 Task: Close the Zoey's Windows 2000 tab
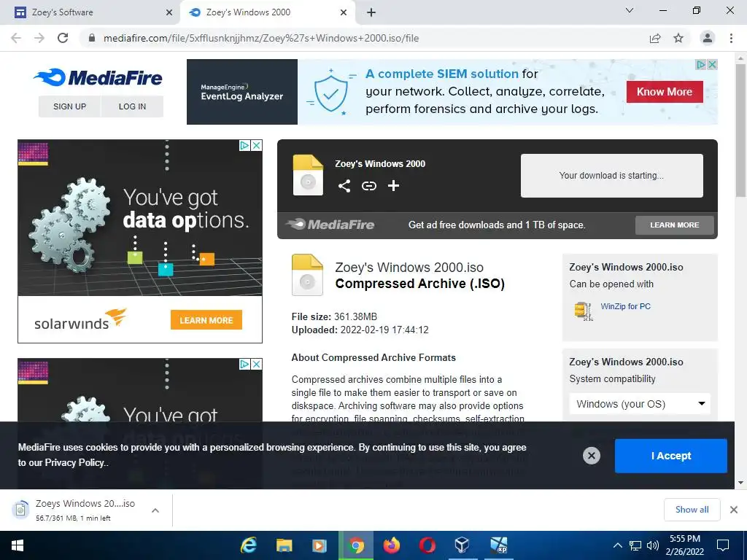tap(344, 12)
